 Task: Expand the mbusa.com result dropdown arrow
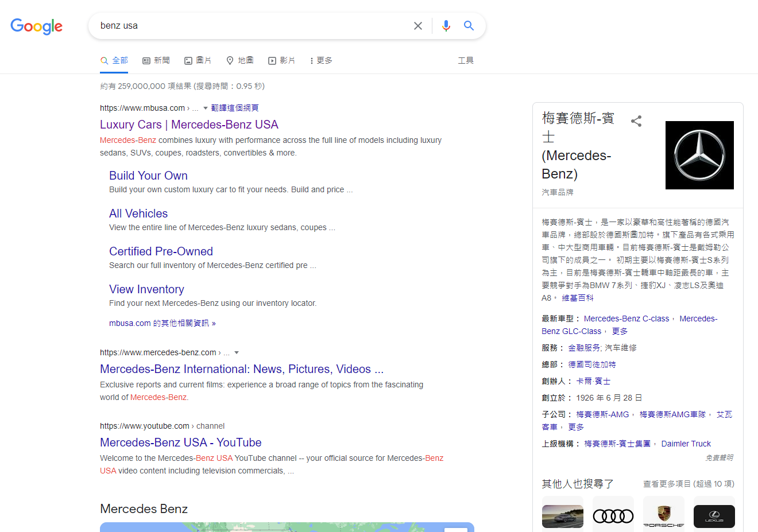pos(206,108)
